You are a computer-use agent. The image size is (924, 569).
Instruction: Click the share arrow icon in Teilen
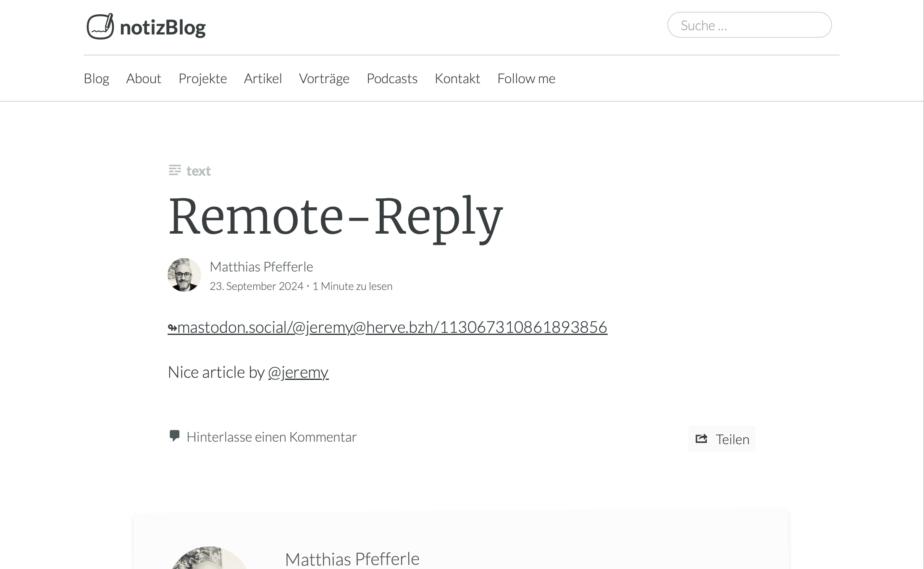701,439
